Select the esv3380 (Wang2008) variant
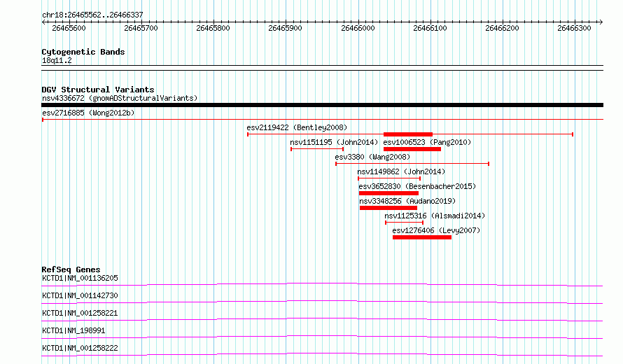The width and height of the screenshot is (623, 364). 372,157
